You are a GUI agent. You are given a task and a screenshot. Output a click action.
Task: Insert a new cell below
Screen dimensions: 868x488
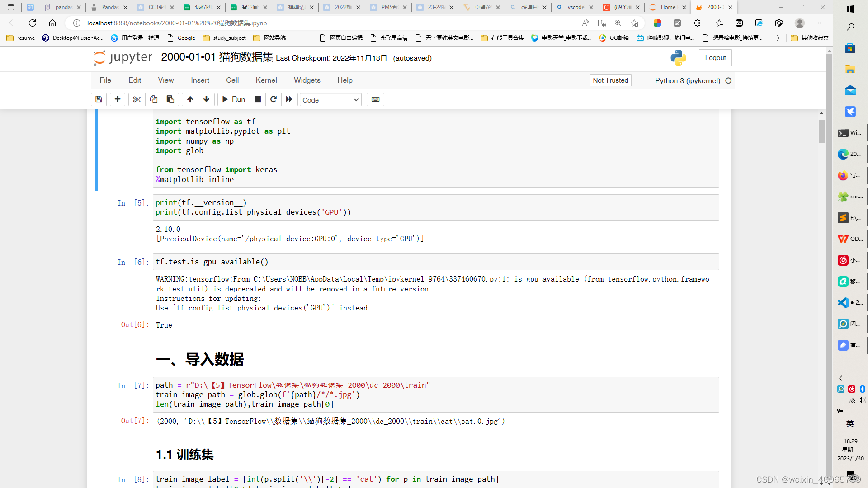pos(117,99)
